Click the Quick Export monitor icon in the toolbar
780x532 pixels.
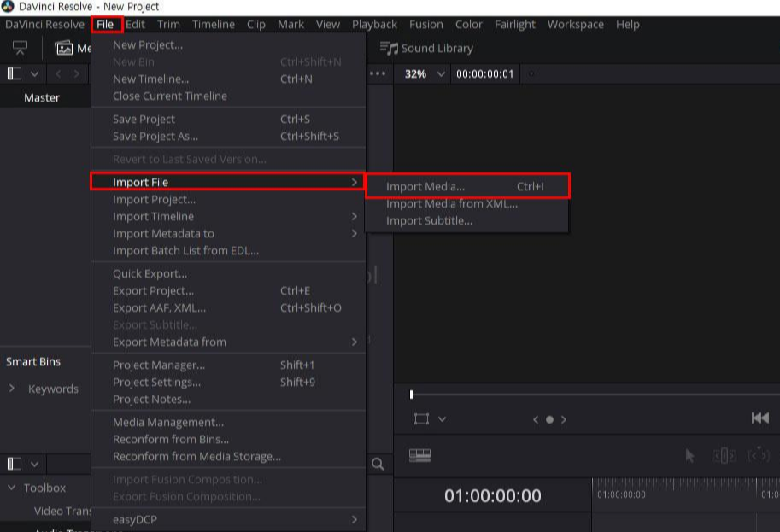(x=20, y=48)
